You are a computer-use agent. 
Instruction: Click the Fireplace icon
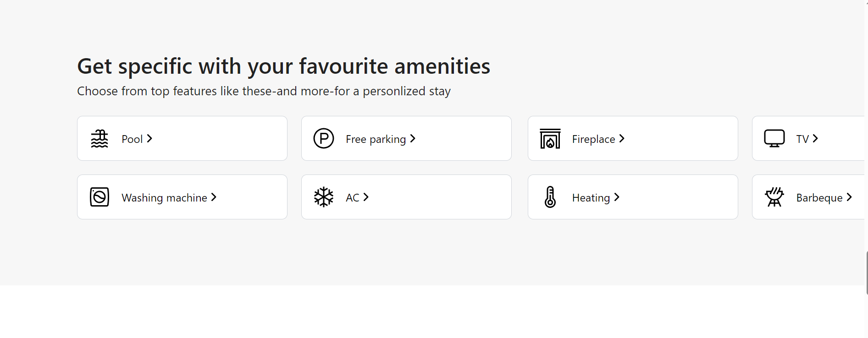point(550,138)
